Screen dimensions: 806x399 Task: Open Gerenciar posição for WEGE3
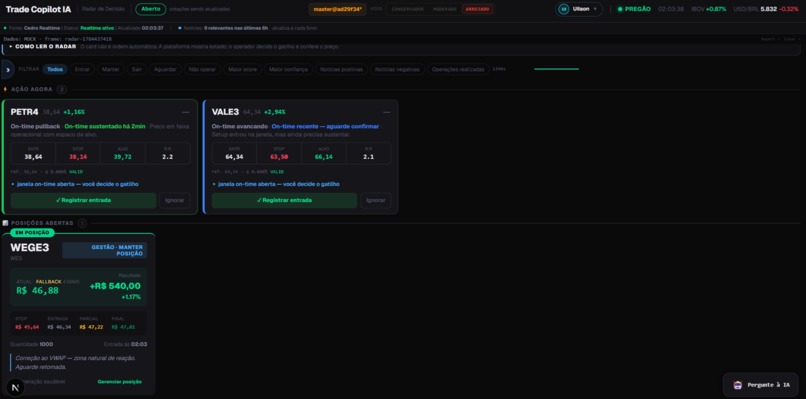pos(120,382)
